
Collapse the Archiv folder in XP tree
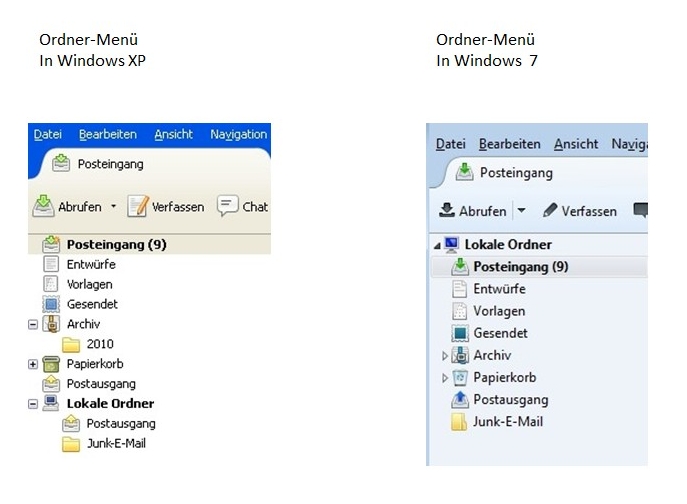(x=33, y=324)
